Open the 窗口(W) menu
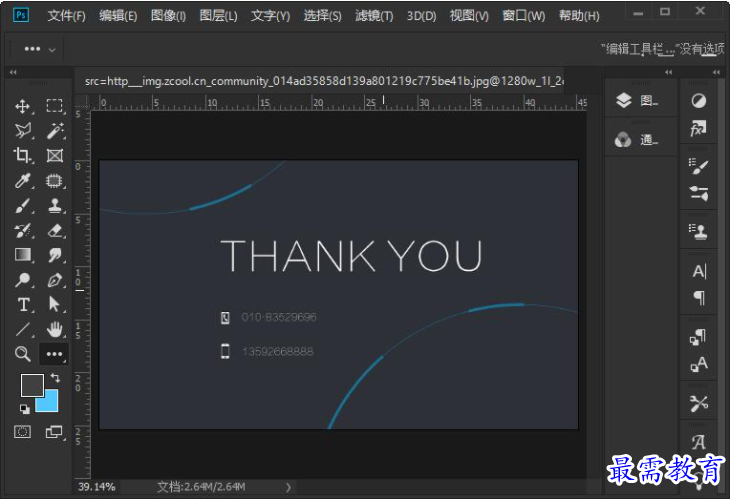Image resolution: width=731 pixels, height=501 pixels. pyautogui.click(x=524, y=16)
